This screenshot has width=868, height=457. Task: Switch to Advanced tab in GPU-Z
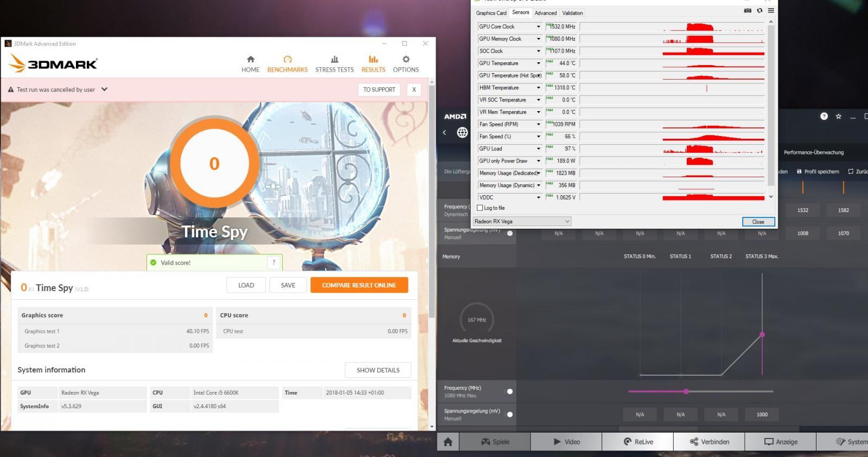(545, 13)
